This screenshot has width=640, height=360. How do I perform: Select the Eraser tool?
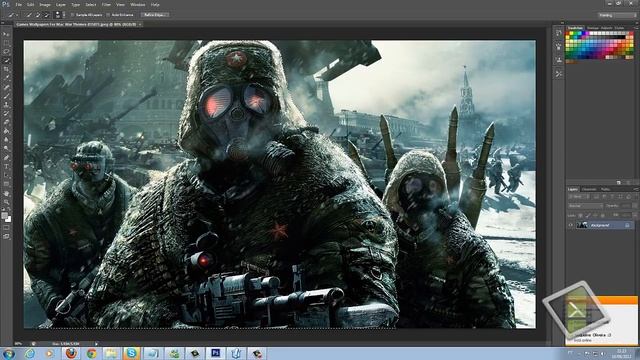6,122
